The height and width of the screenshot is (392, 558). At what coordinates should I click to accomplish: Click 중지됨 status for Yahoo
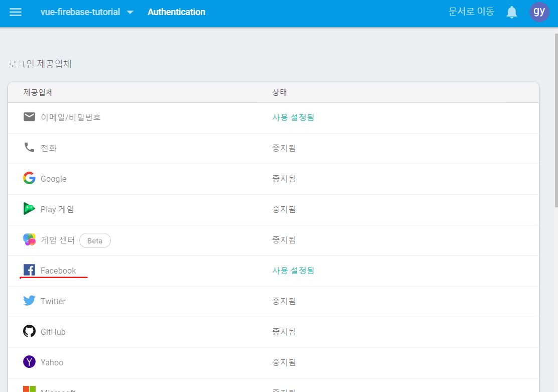(x=284, y=362)
